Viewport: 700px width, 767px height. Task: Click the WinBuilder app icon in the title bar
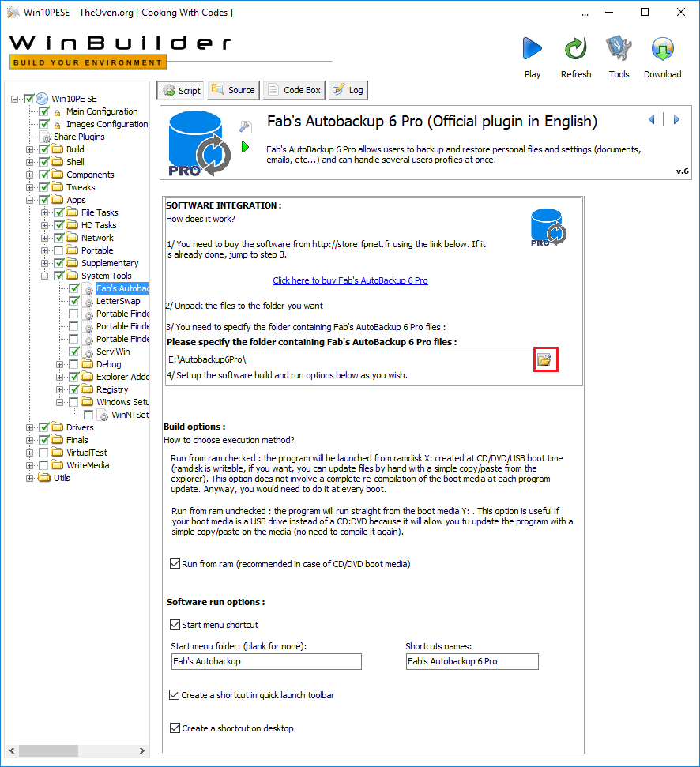click(13, 13)
